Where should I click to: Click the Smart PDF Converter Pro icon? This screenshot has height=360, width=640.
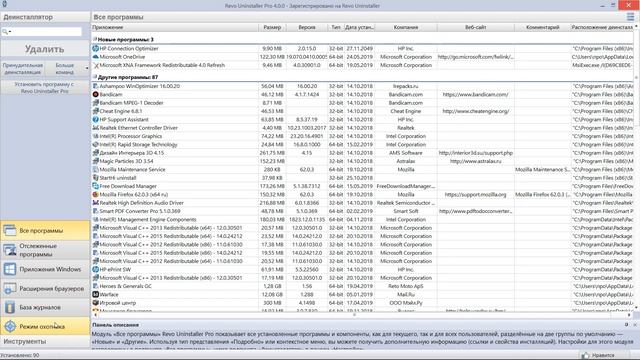[96, 211]
